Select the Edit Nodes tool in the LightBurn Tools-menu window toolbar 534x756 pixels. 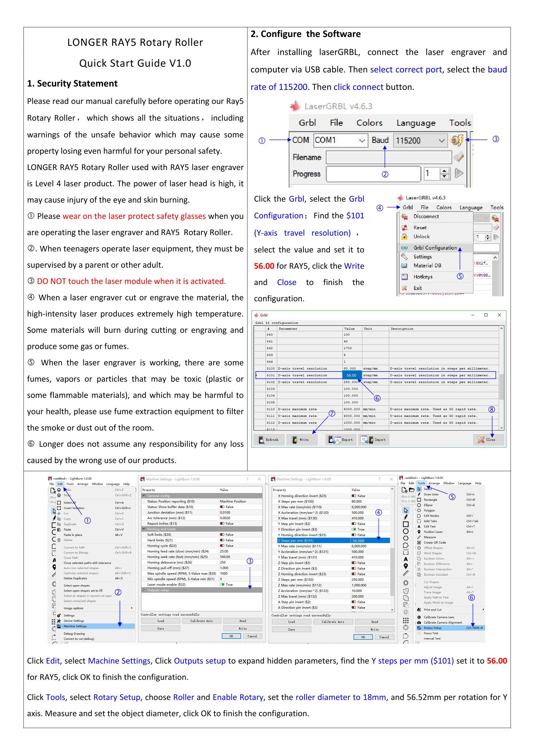click(406, 545)
